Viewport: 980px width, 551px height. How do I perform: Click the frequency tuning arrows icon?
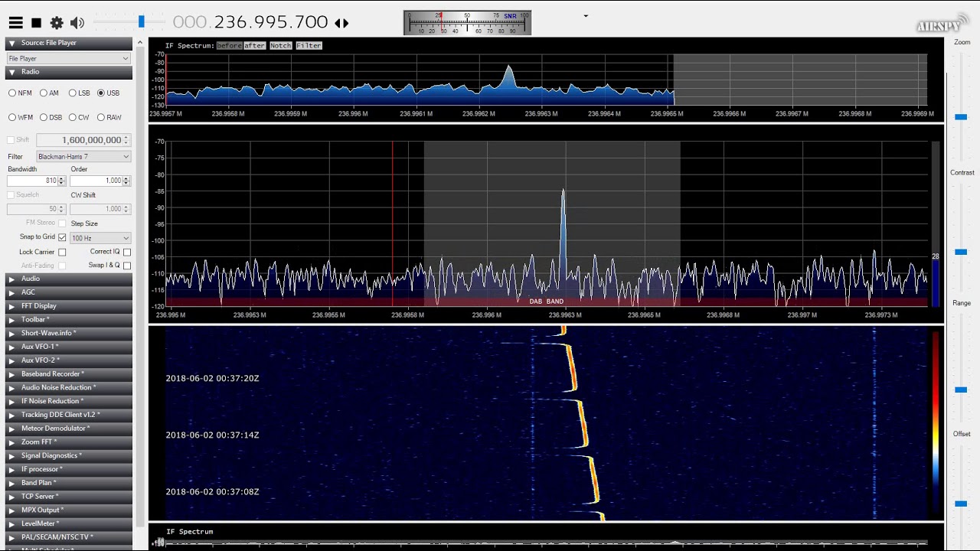coord(341,23)
